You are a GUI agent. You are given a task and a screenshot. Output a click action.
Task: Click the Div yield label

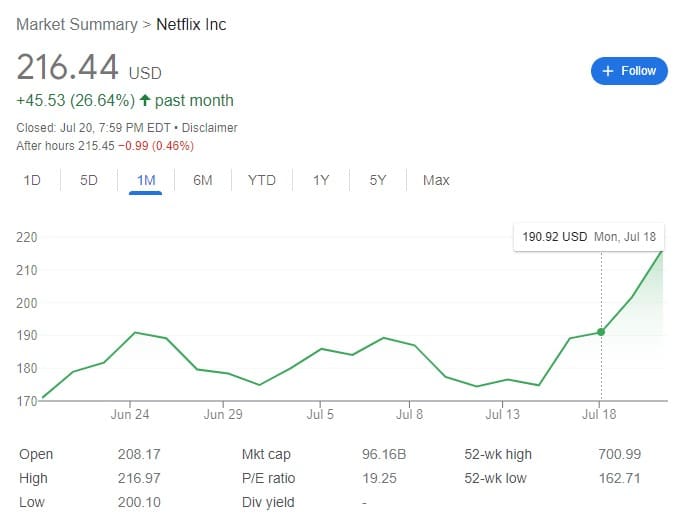[268, 502]
